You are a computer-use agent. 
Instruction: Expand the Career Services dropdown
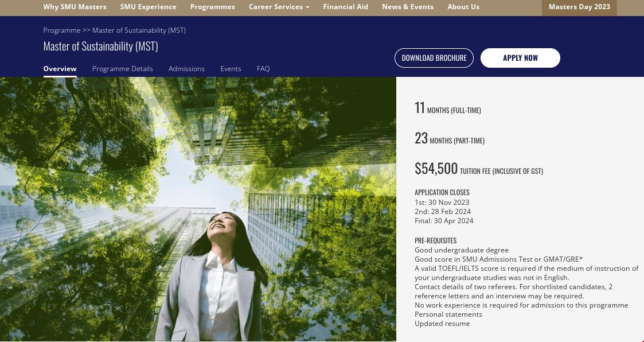pos(279,7)
